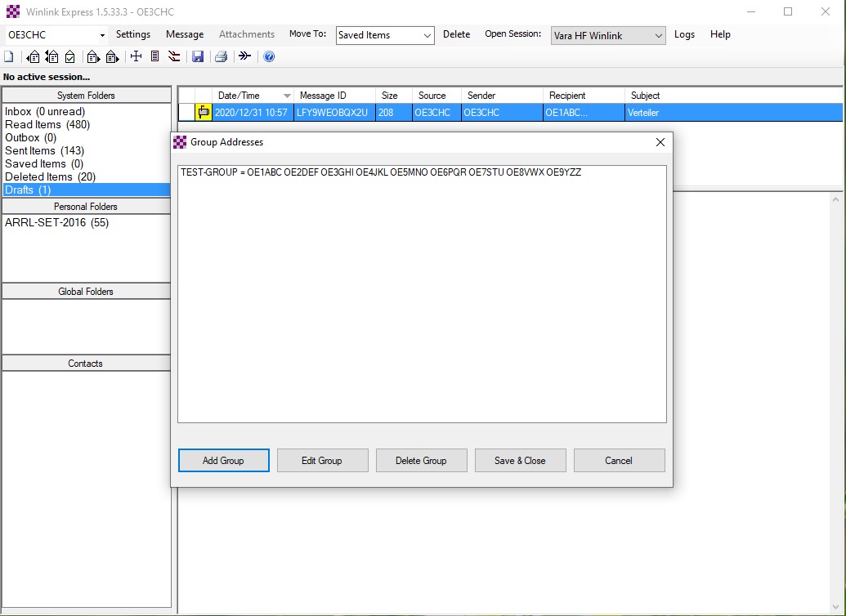Viewport: 846px width, 616px height.
Task: Click Cancel in Group Addresses dialog
Action: pyautogui.click(x=619, y=461)
